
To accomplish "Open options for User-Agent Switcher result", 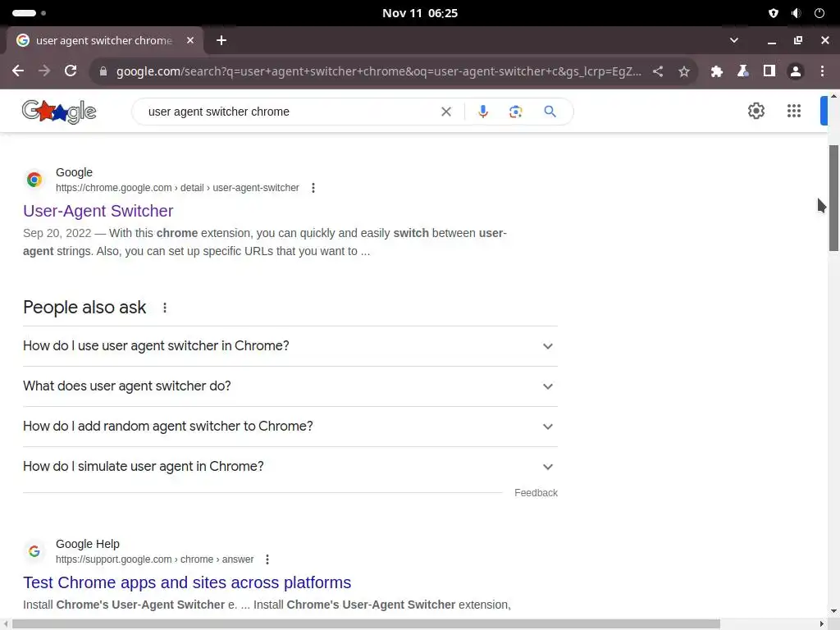I will (x=313, y=188).
